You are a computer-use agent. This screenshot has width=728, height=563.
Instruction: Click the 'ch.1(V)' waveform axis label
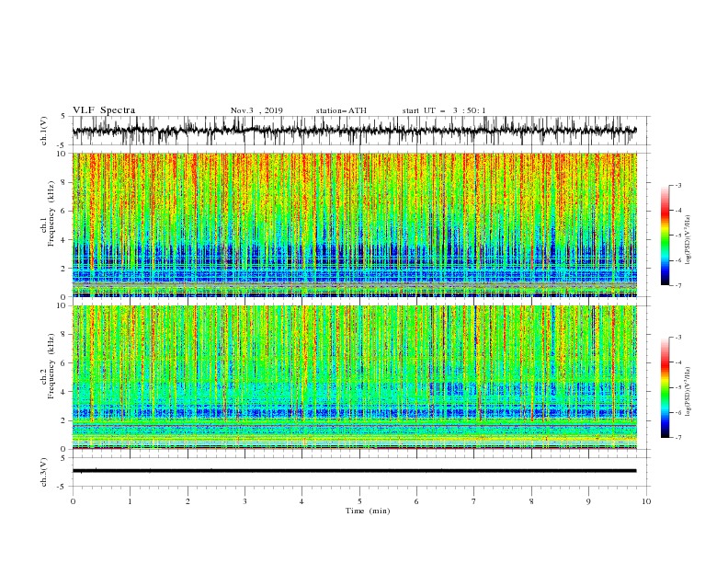point(44,131)
